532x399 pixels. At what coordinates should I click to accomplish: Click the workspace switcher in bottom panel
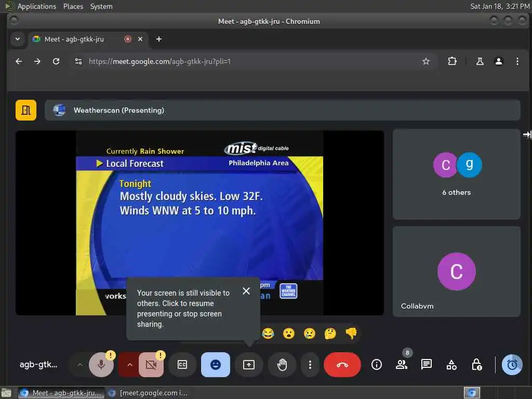tap(472, 393)
